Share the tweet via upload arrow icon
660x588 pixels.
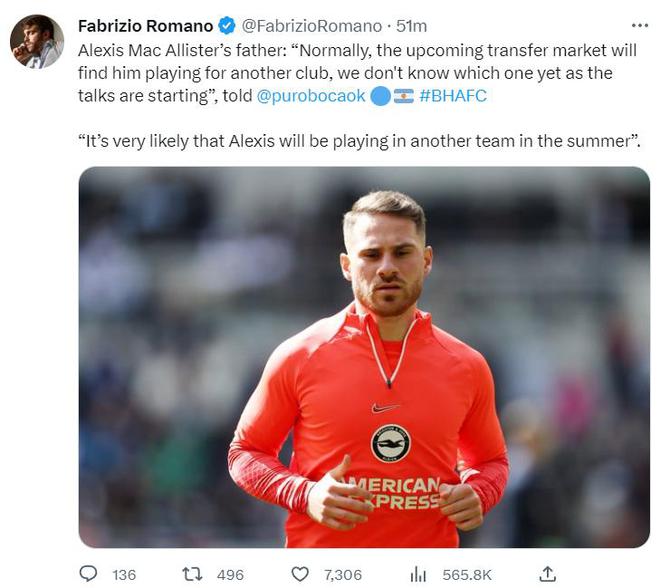pyautogui.click(x=547, y=573)
